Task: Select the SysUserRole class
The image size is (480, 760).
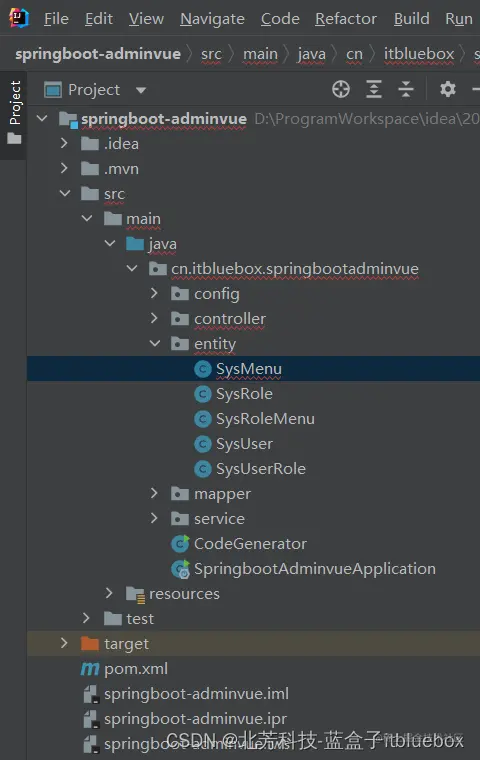Action: pyautogui.click(x=261, y=469)
